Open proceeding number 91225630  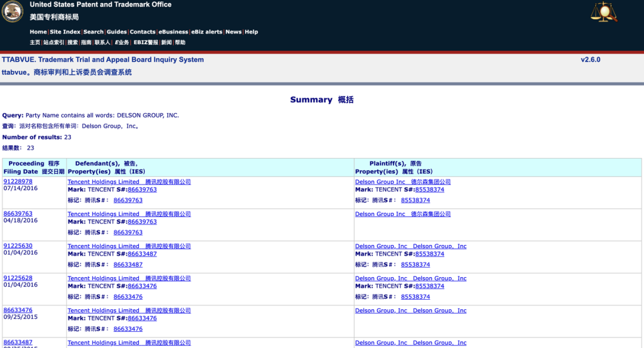coord(18,246)
